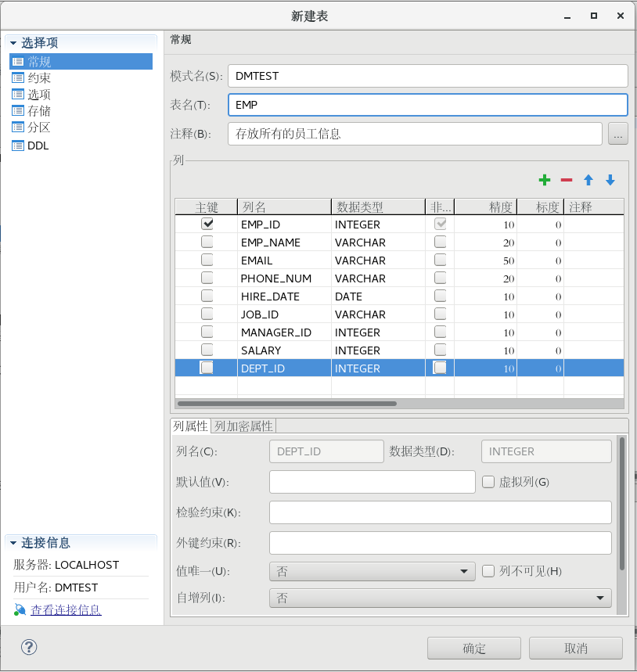The height and width of the screenshot is (672, 637).
Task: Click the help question mark icon
Action: pyautogui.click(x=28, y=648)
